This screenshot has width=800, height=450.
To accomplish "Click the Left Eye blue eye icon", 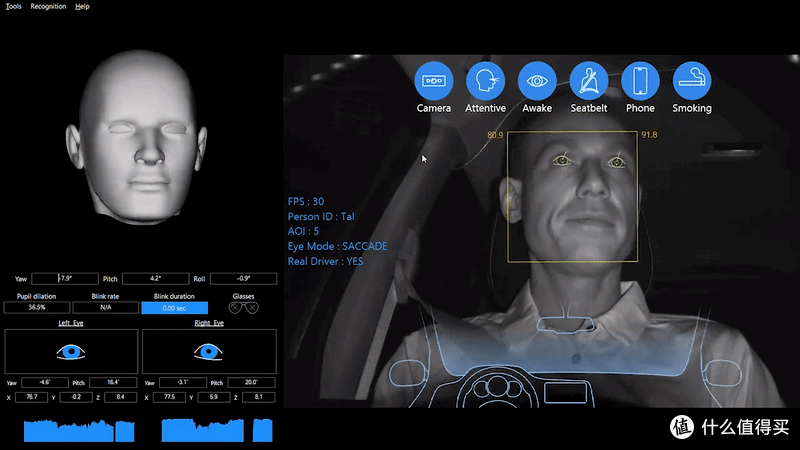I will pyautogui.click(x=71, y=352).
